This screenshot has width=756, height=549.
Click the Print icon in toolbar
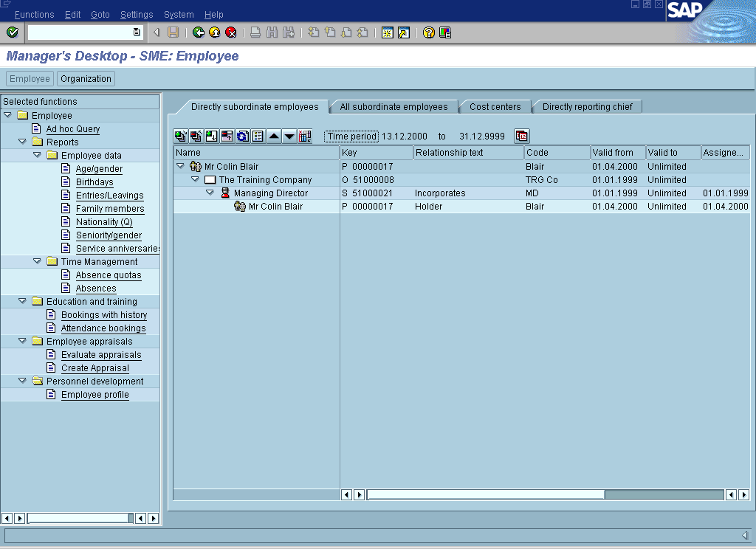255,32
